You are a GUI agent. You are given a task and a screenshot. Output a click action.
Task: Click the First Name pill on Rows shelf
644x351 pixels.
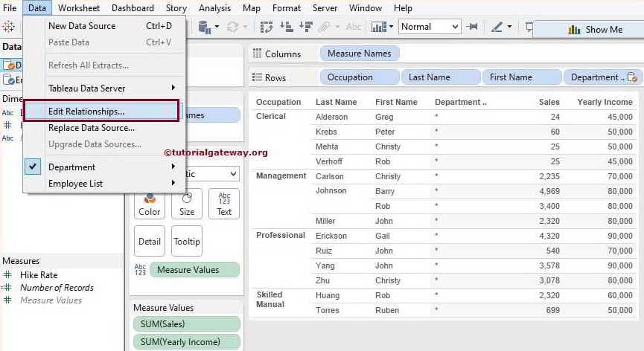click(x=522, y=77)
